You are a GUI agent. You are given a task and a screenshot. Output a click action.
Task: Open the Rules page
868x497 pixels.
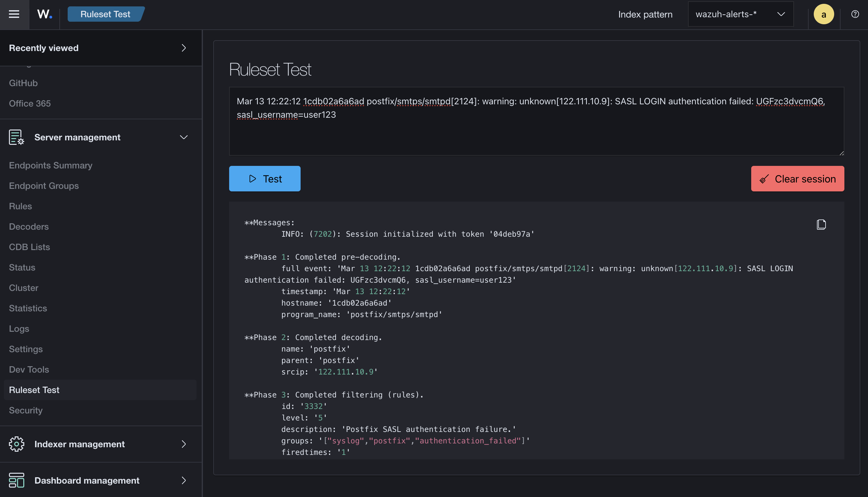[20, 206]
